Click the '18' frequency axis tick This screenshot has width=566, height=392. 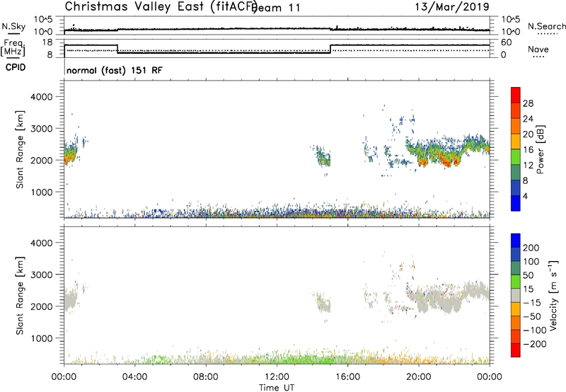[47, 42]
